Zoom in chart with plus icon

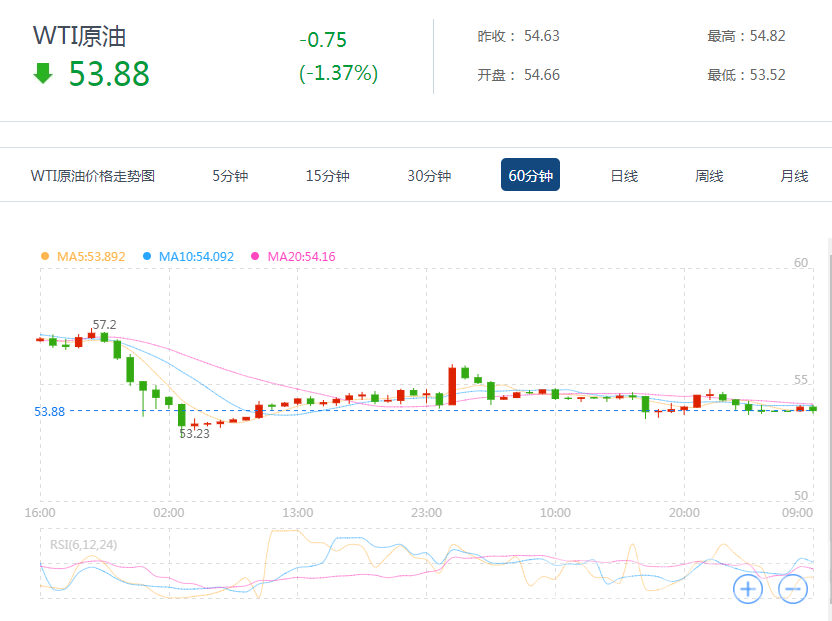point(748,589)
